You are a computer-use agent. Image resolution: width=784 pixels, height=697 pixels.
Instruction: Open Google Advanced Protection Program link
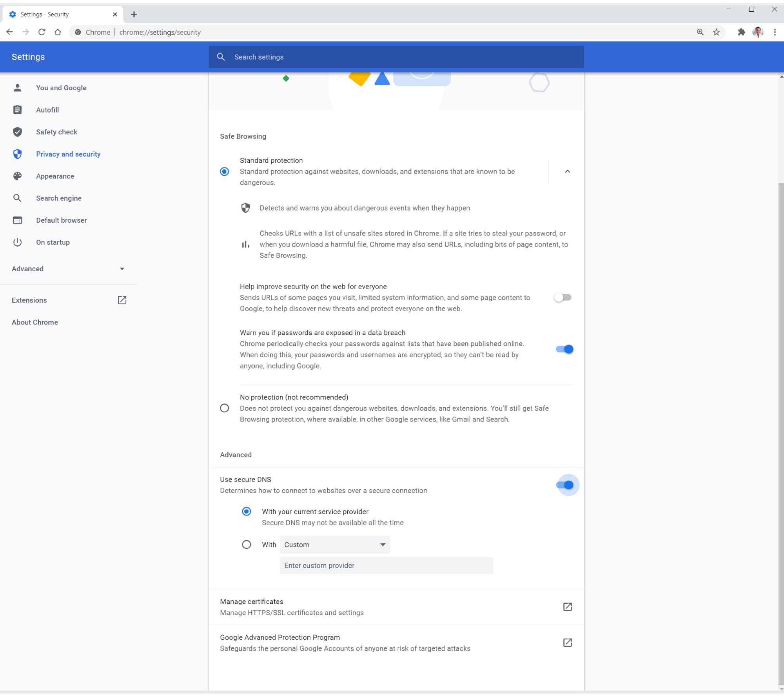567,643
